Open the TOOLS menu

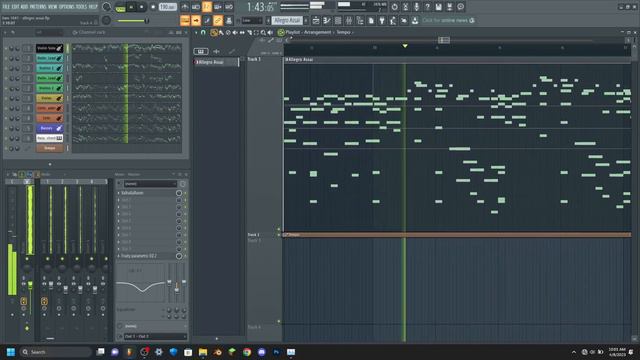pyautogui.click(x=82, y=7)
